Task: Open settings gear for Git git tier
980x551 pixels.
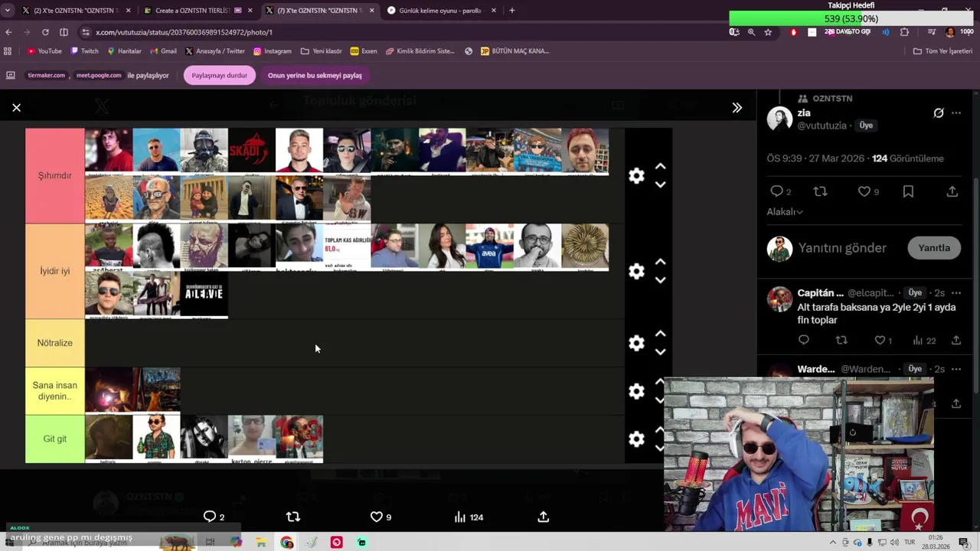Action: [x=636, y=439]
